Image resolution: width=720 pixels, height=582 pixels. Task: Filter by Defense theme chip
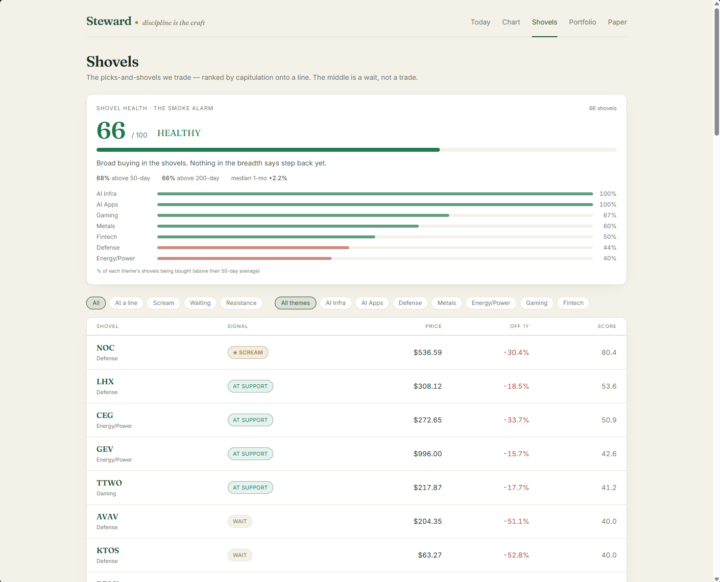tap(410, 303)
